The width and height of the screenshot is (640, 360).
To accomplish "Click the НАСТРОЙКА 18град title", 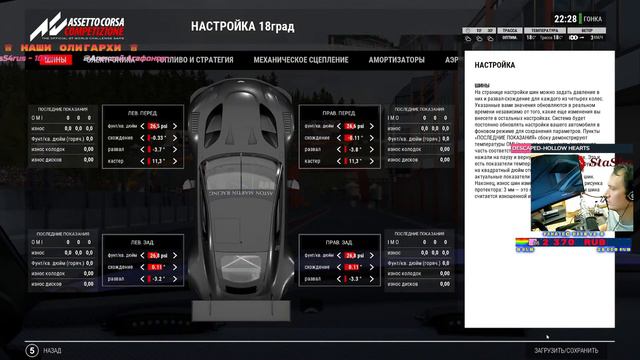I will pyautogui.click(x=242, y=27).
